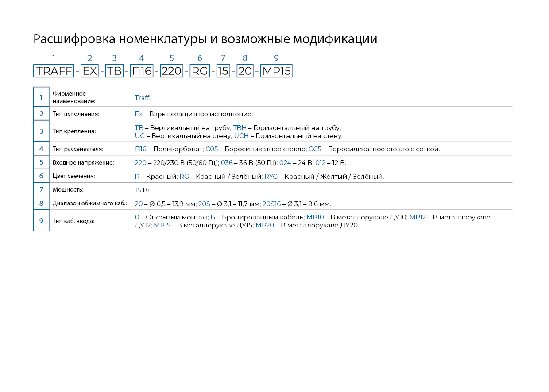Click the TRAFF box in the nomenclature code

(x=54, y=71)
